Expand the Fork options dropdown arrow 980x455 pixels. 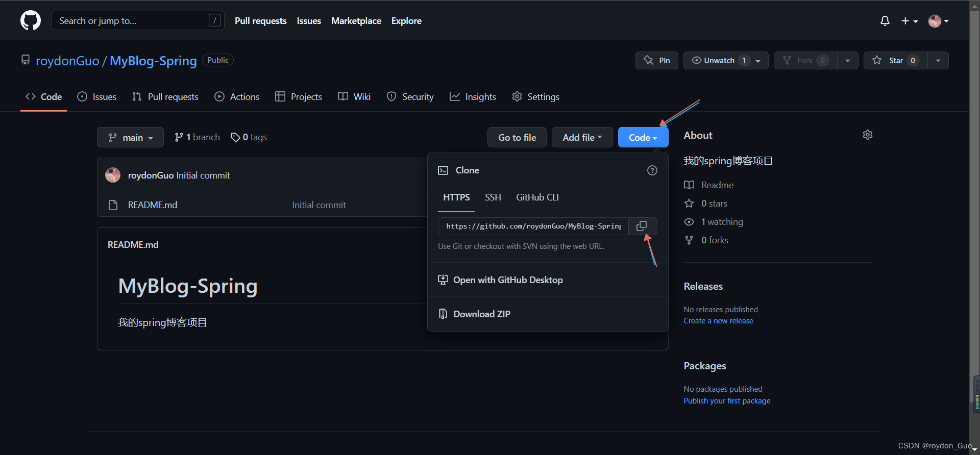[x=848, y=60]
